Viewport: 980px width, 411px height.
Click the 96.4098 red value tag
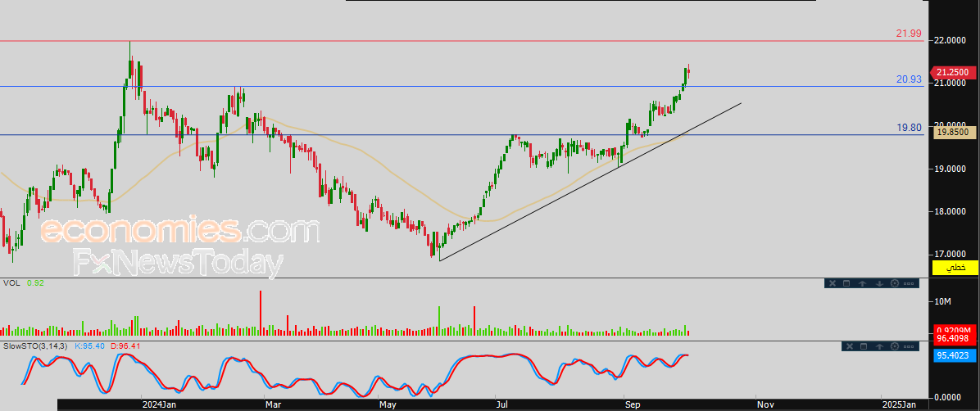coord(955,338)
